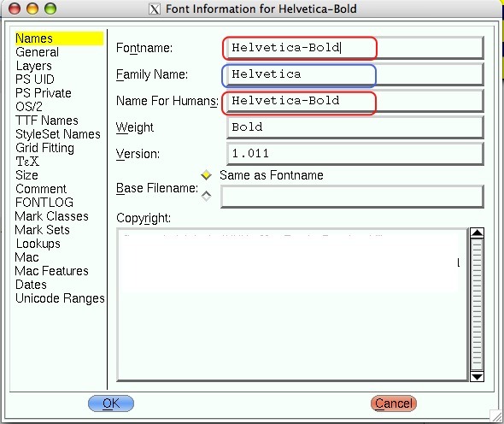Image resolution: width=504 pixels, height=424 pixels.
Task: Open the PS UID section
Action: (35, 79)
